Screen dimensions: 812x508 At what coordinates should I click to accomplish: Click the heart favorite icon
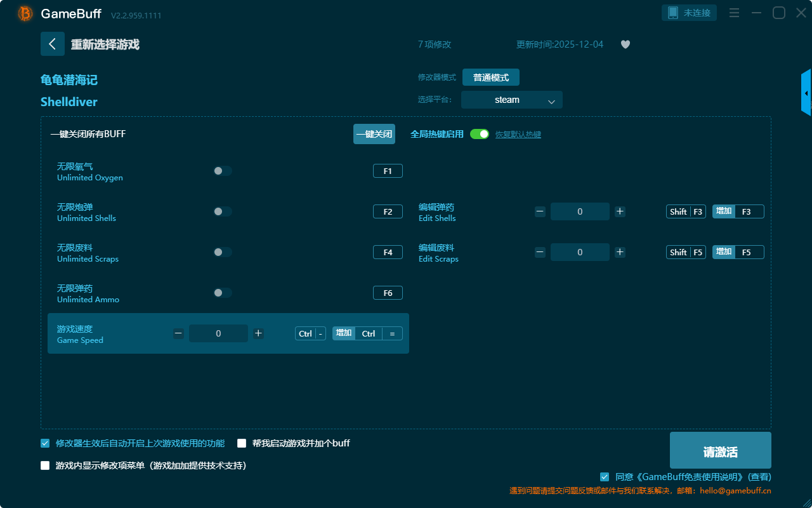[625, 44]
